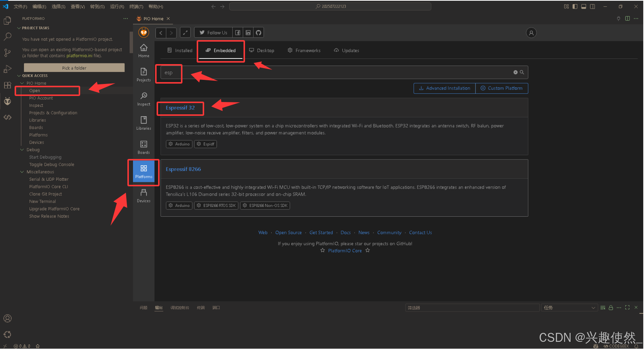This screenshot has width=644, height=349.
Task: Collapse the Debug tree node
Action: 22,150
